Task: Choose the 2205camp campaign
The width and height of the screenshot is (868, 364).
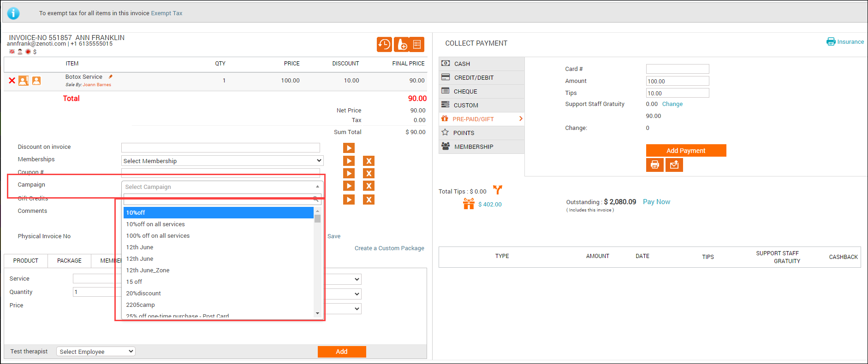Action: 219,305
